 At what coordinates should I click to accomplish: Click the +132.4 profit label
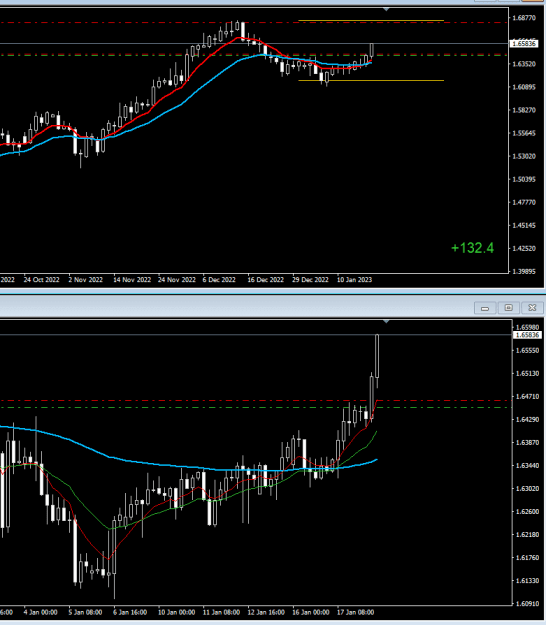click(473, 248)
